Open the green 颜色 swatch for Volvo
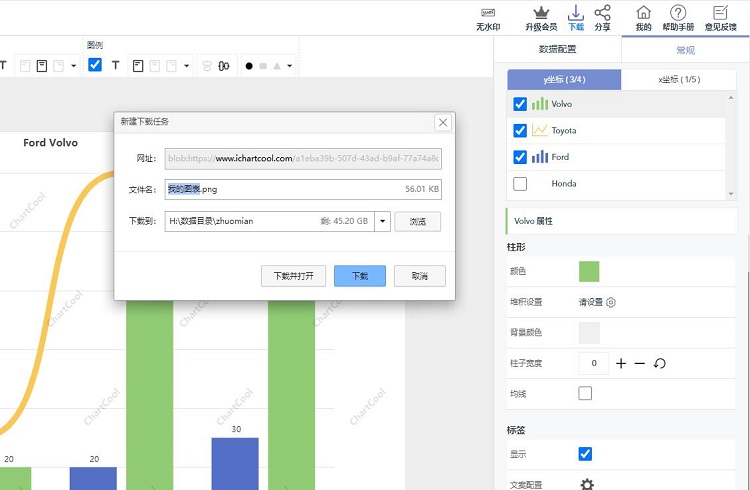 [x=589, y=271]
